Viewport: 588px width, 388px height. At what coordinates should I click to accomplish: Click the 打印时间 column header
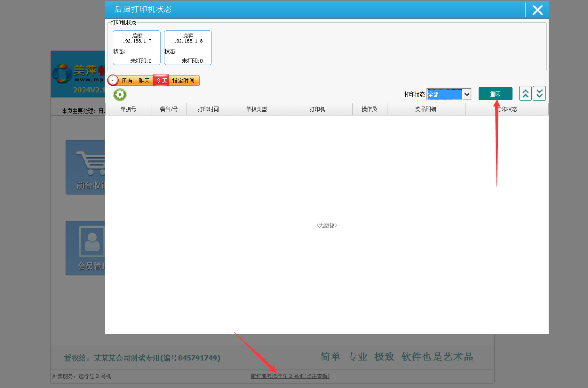(208, 109)
